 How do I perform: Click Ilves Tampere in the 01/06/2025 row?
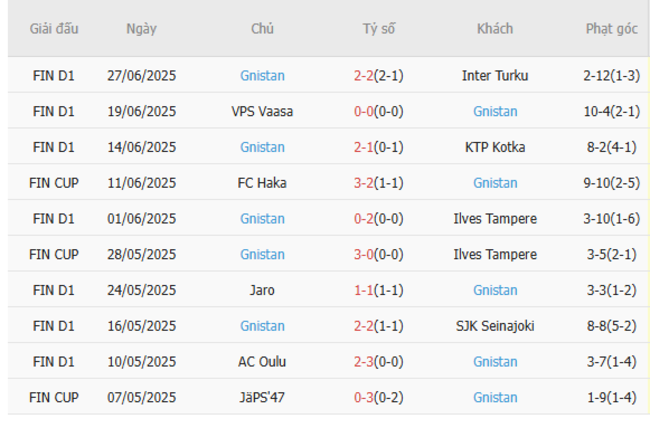tap(495, 219)
